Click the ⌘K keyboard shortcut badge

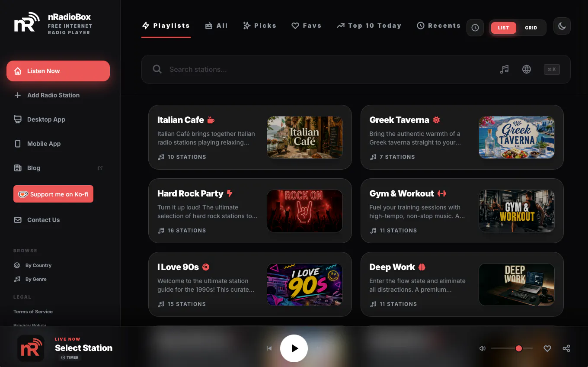pyautogui.click(x=552, y=69)
